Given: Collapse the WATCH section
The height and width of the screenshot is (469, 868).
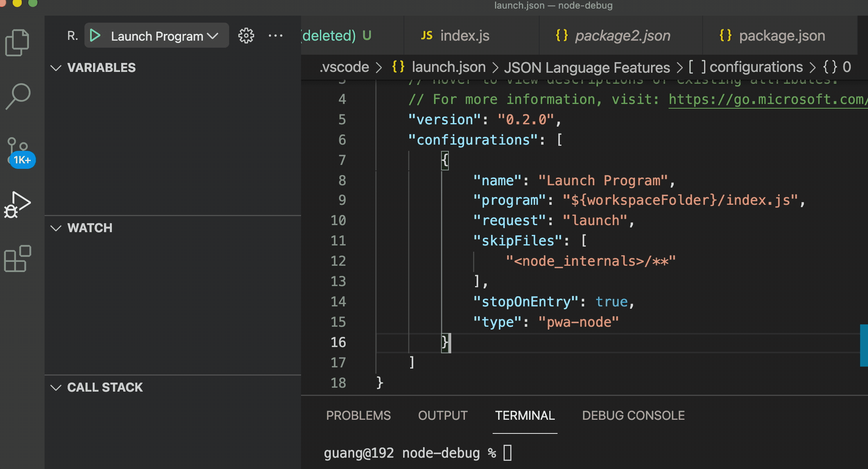Looking at the screenshot, I should tap(56, 228).
